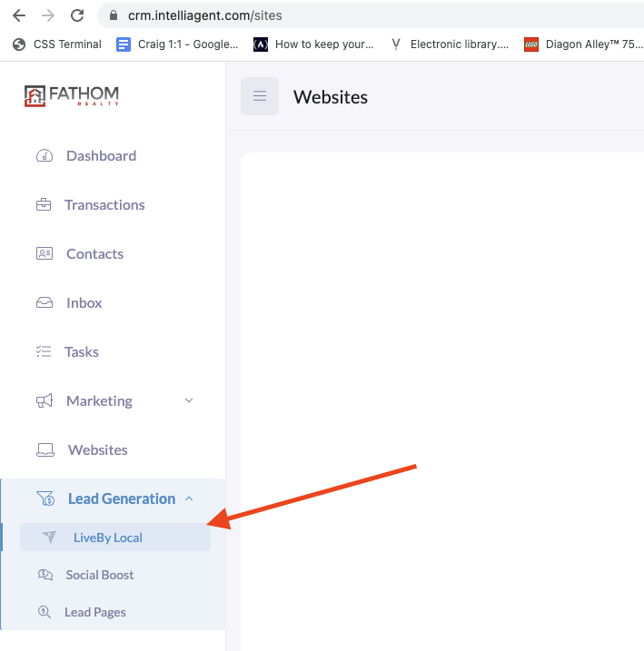The width and height of the screenshot is (644, 651).
Task: Open Lead Pages submenu item
Action: coord(95,612)
